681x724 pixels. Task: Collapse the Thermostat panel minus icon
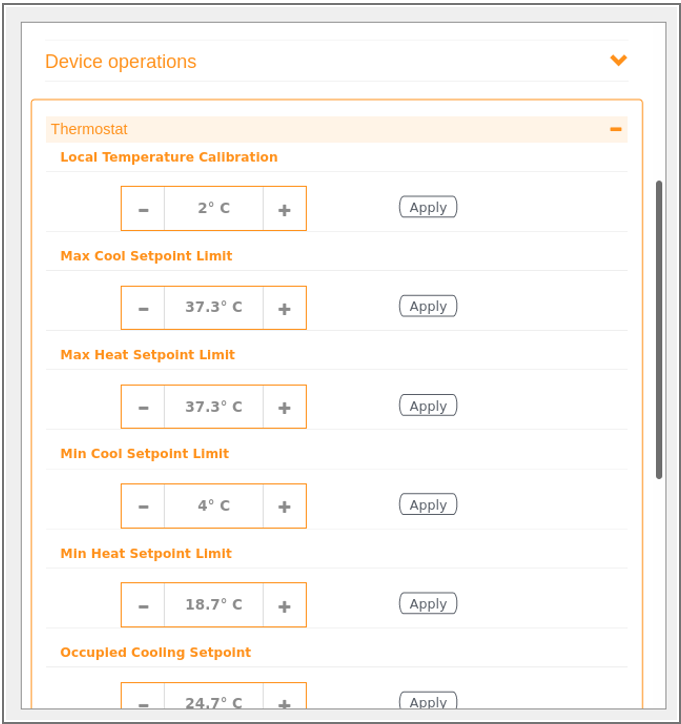pyautogui.click(x=615, y=129)
